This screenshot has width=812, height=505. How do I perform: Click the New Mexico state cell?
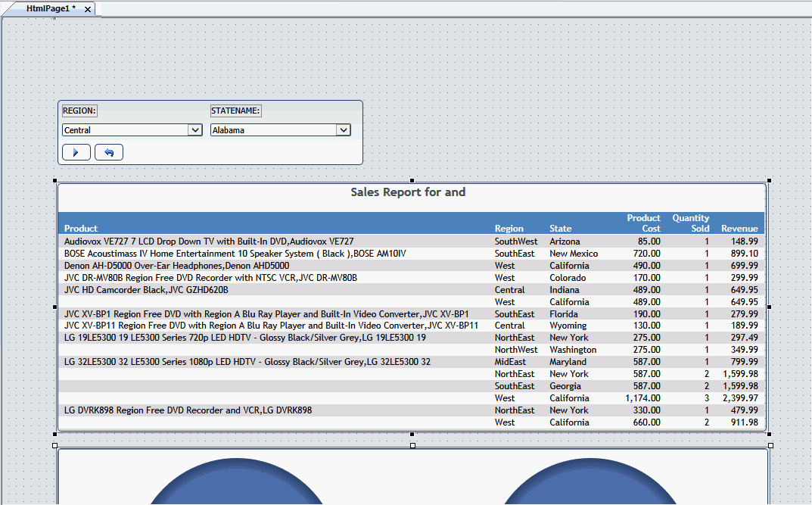pyautogui.click(x=574, y=254)
